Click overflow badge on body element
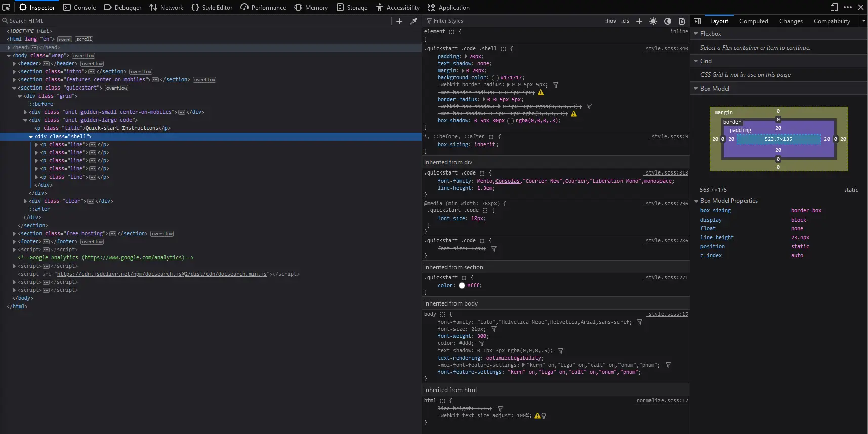868x434 pixels. point(84,56)
